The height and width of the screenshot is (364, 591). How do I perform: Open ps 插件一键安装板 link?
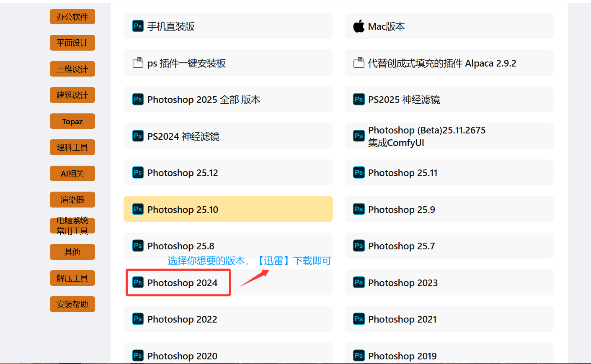tap(228, 63)
